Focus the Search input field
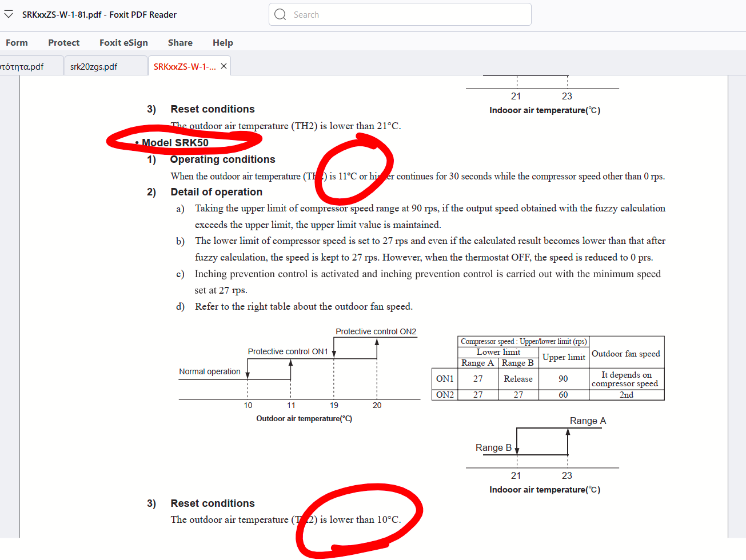 [x=400, y=14]
